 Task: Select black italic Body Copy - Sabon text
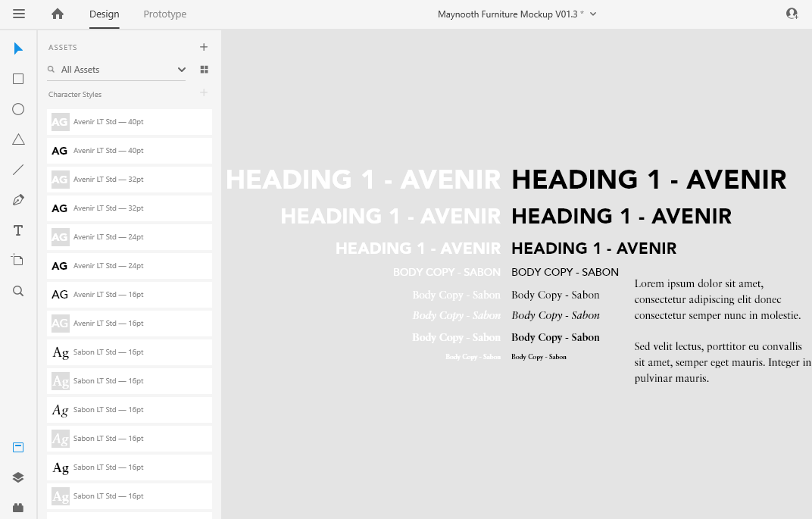555,315
